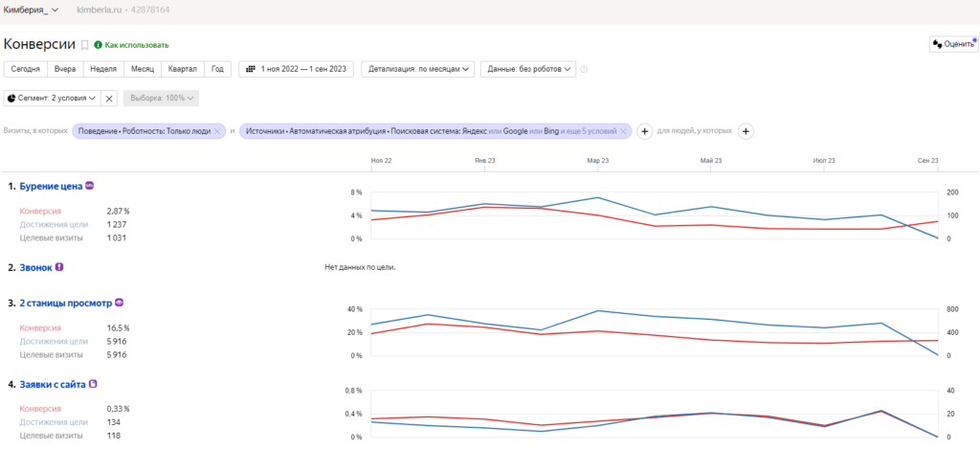Open the Как использовать help link
Screen dimensions: 980x450
tap(136, 45)
